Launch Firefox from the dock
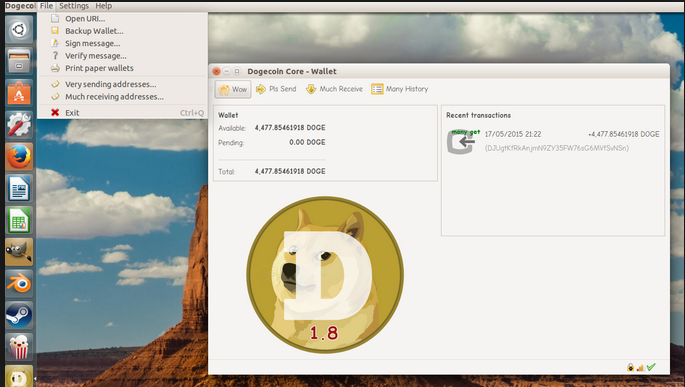 coord(19,157)
